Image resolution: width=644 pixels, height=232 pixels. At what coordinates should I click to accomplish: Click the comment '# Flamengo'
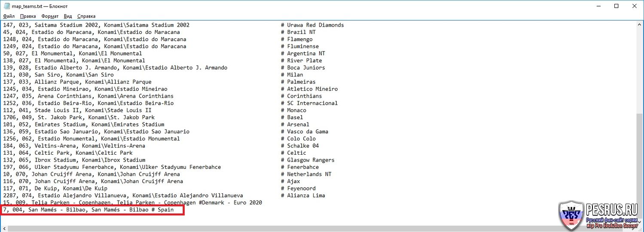[297, 39]
